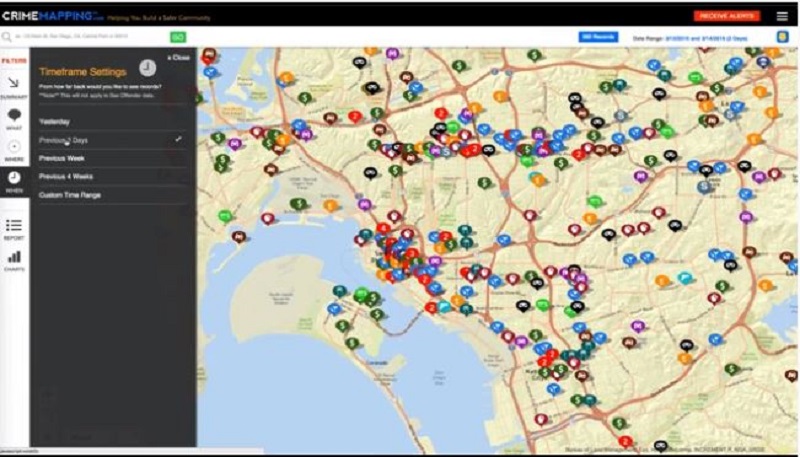This screenshot has height=457, width=800.
Task: Open the Report list icon
Action: [x=14, y=229]
